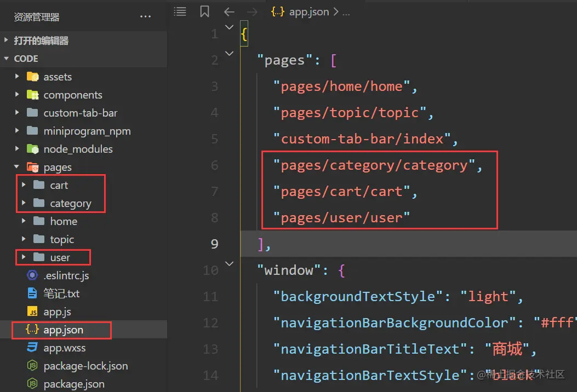Expand the topic folder arrow
577x392 pixels.
pyautogui.click(x=24, y=239)
